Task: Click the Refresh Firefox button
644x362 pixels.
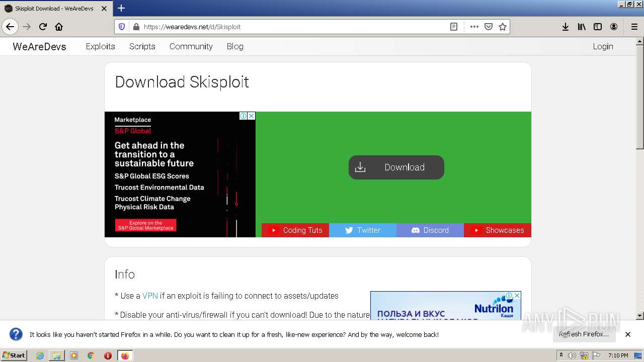Action: tap(584, 334)
